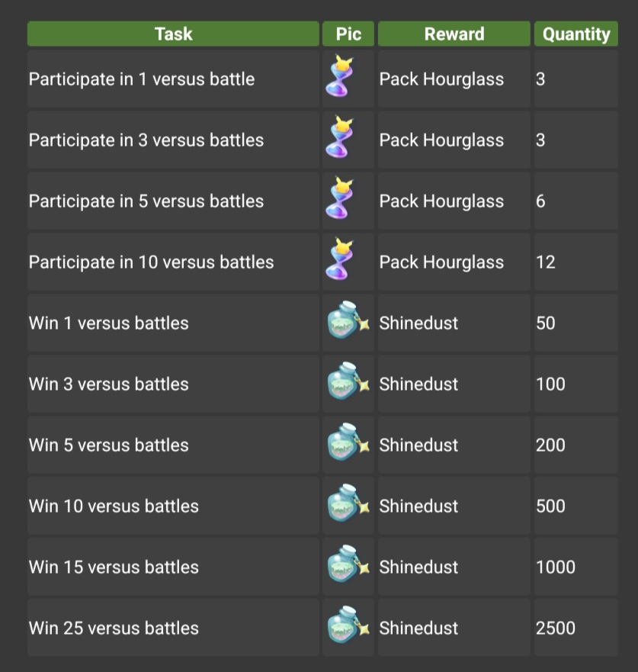
Task: Click the 2500 quantity cell
Action: [x=576, y=628]
